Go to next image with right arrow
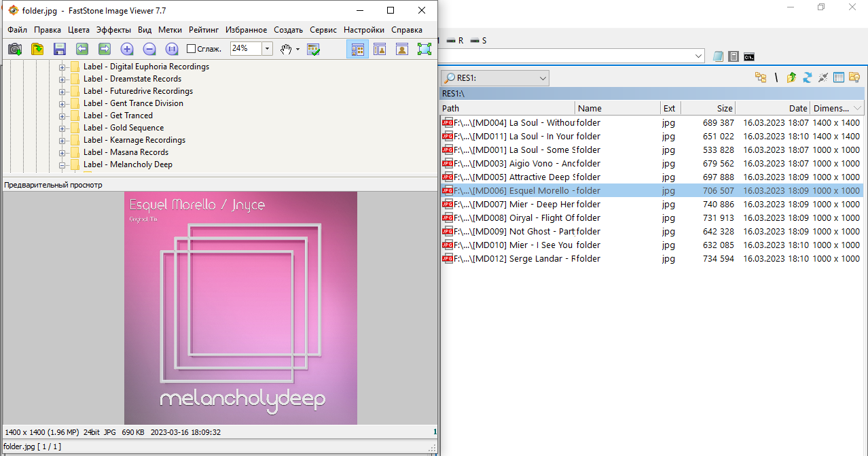Screen dimensions: 868x456 (105, 49)
